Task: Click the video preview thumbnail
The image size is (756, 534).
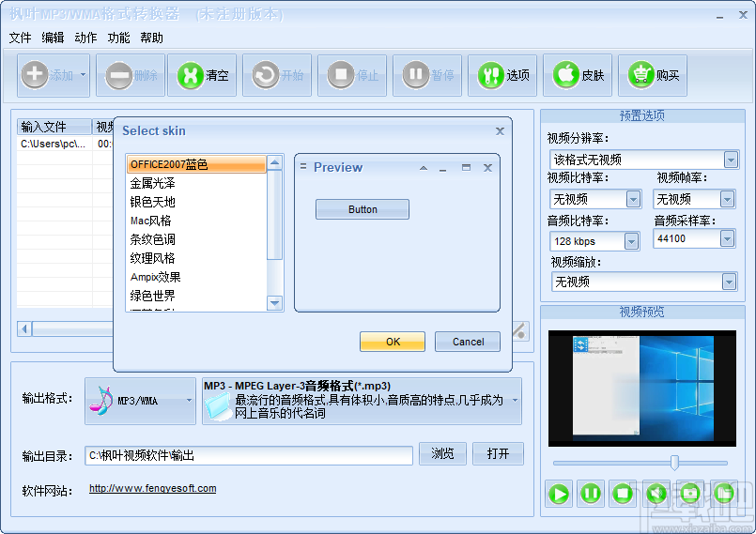Action: [642, 389]
